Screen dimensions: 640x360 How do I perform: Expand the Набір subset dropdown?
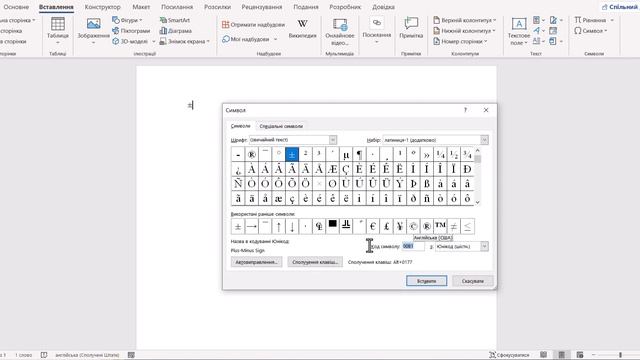(484, 140)
